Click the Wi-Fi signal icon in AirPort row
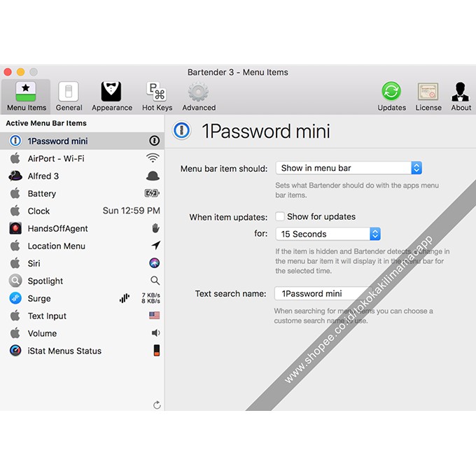 point(153,158)
